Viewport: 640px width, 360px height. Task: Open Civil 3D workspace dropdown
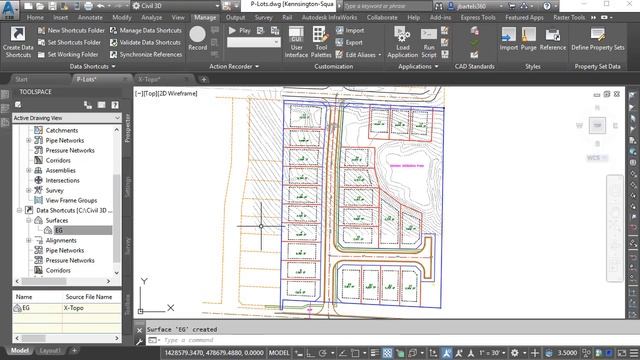(x=176, y=6)
